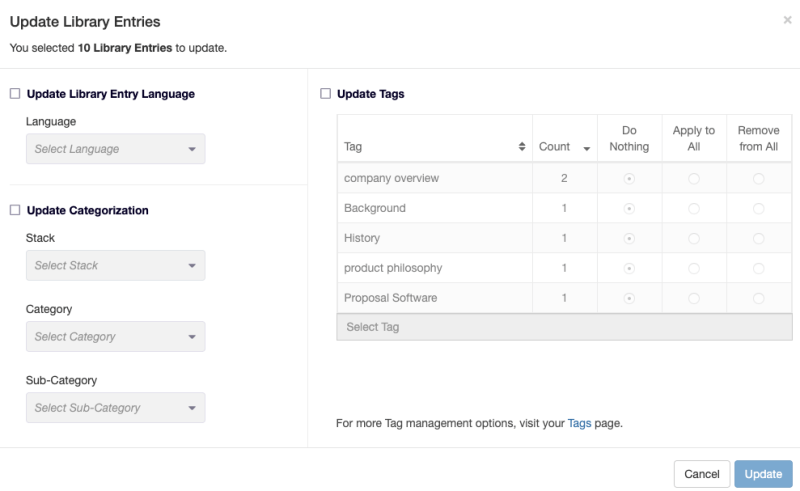Sort tags by the Tag column
The height and width of the screenshot is (491, 800).
(522, 147)
